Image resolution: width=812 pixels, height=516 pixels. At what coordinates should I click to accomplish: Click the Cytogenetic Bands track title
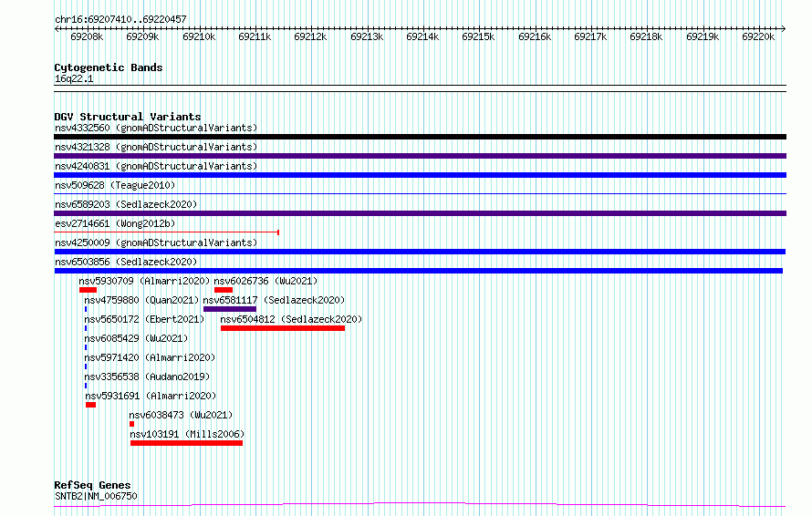[109, 67]
